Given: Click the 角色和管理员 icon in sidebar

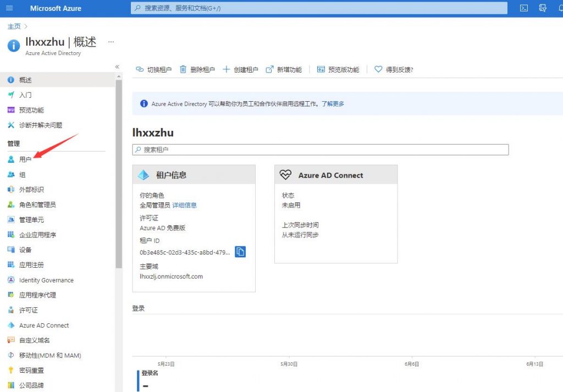Looking at the screenshot, I should (11, 205).
